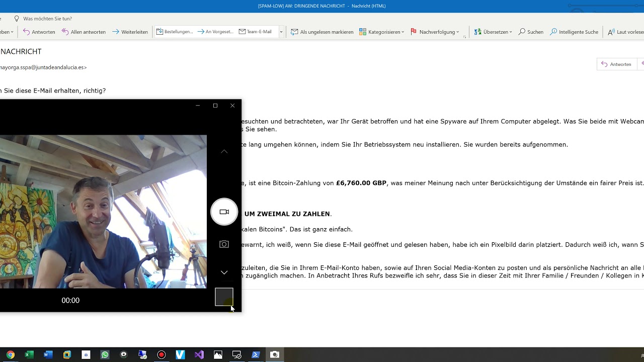Click the sender address ending in juntadeandalucia.es
The width and height of the screenshot is (644, 362).
point(43,67)
